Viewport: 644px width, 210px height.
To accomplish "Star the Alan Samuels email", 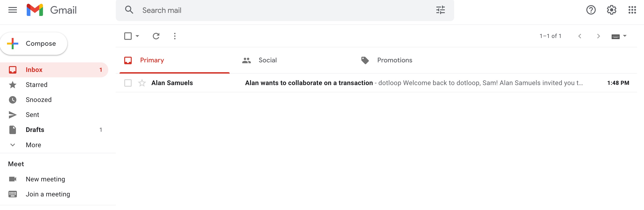I will click(142, 83).
